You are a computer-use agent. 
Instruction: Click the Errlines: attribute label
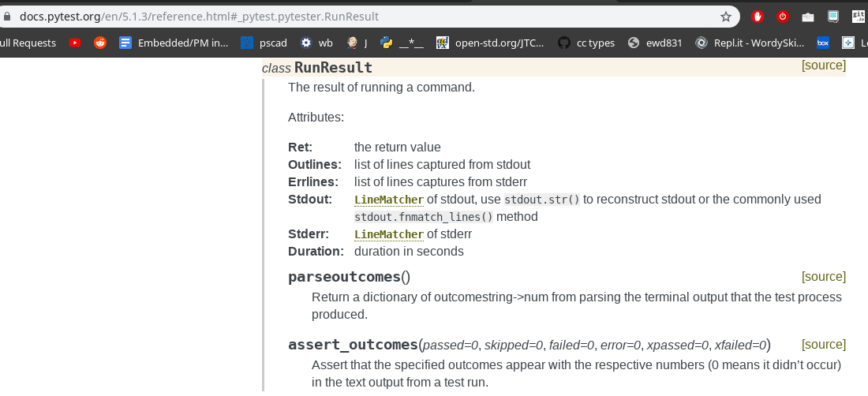pyautogui.click(x=313, y=182)
